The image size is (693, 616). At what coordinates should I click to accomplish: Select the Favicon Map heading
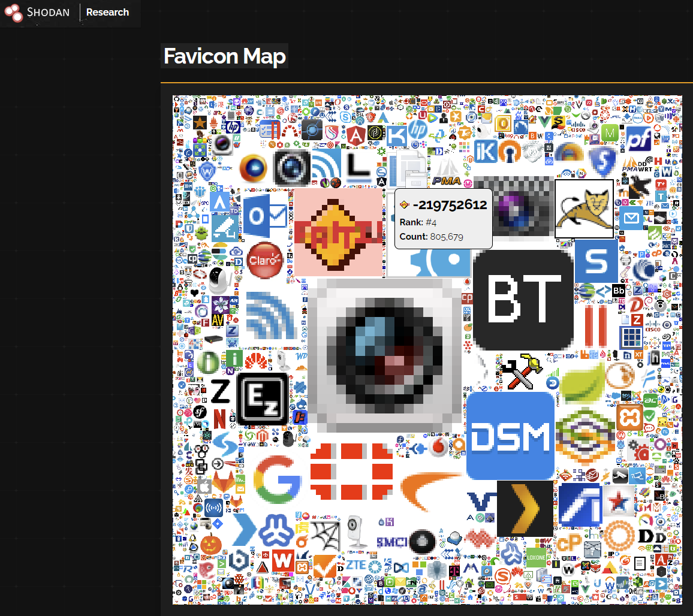(x=225, y=56)
